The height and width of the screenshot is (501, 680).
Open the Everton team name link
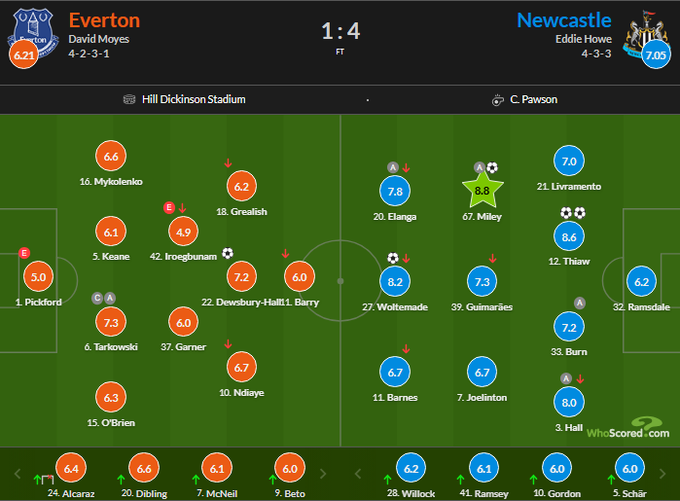click(104, 20)
